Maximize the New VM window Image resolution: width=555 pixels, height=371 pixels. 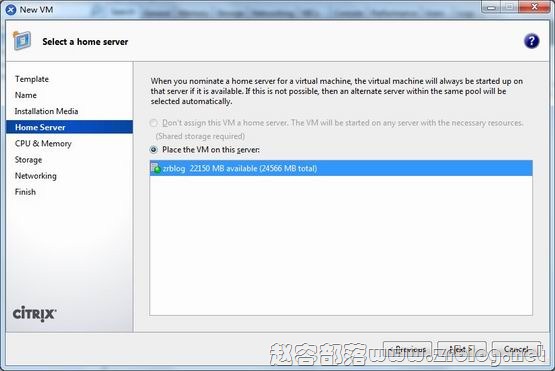coord(510,7)
